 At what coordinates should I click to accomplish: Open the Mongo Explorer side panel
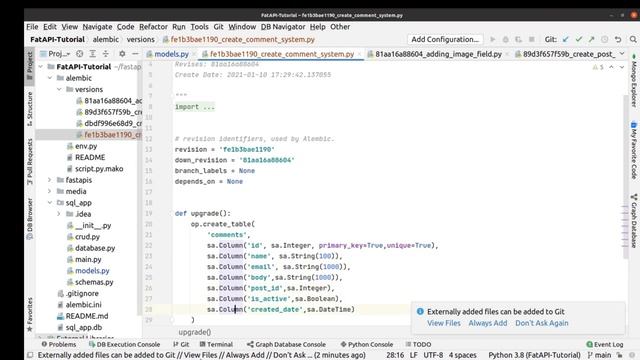(x=633, y=80)
